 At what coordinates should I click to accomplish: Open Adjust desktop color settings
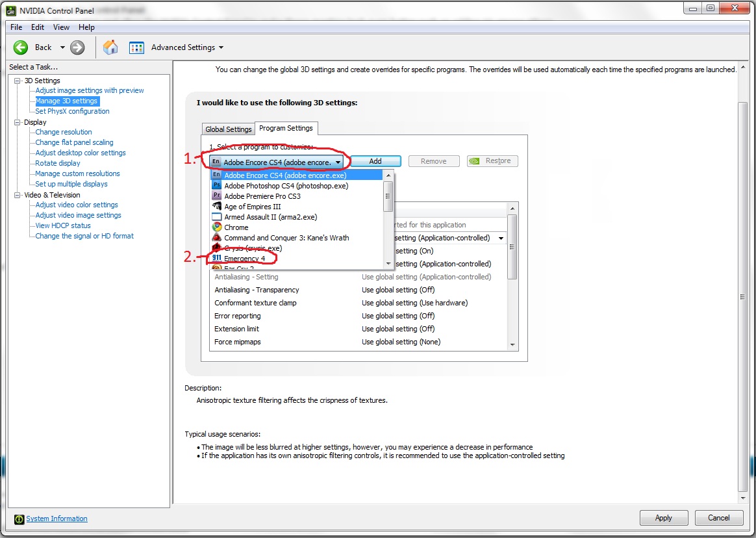click(81, 153)
